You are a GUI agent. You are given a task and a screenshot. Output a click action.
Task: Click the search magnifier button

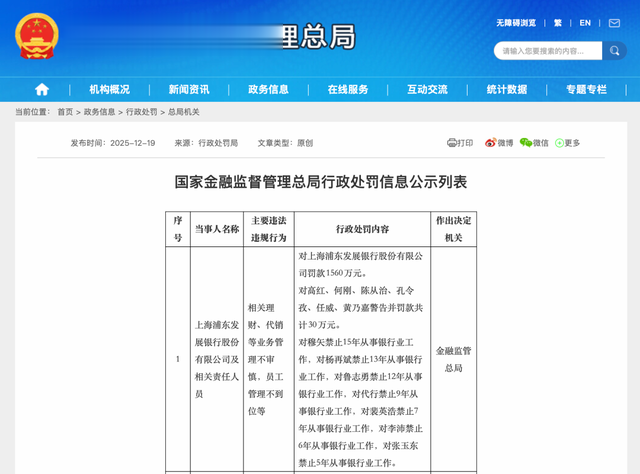(x=614, y=51)
